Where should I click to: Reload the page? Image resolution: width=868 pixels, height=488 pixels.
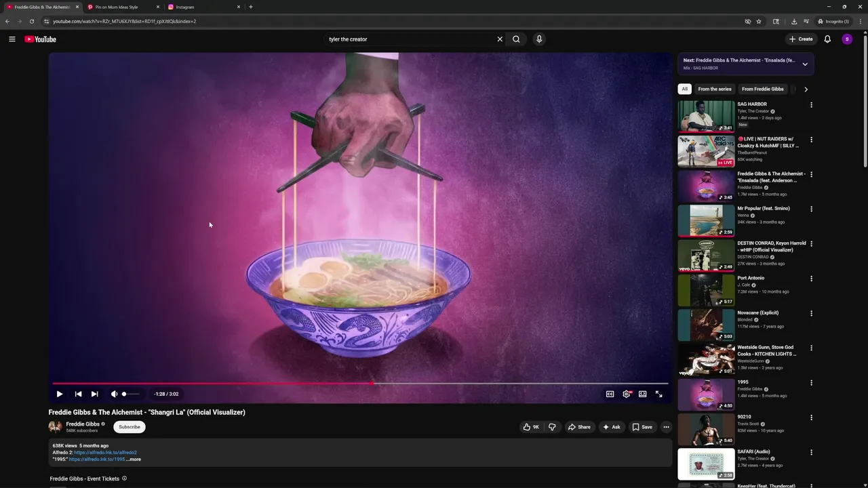coord(31,21)
